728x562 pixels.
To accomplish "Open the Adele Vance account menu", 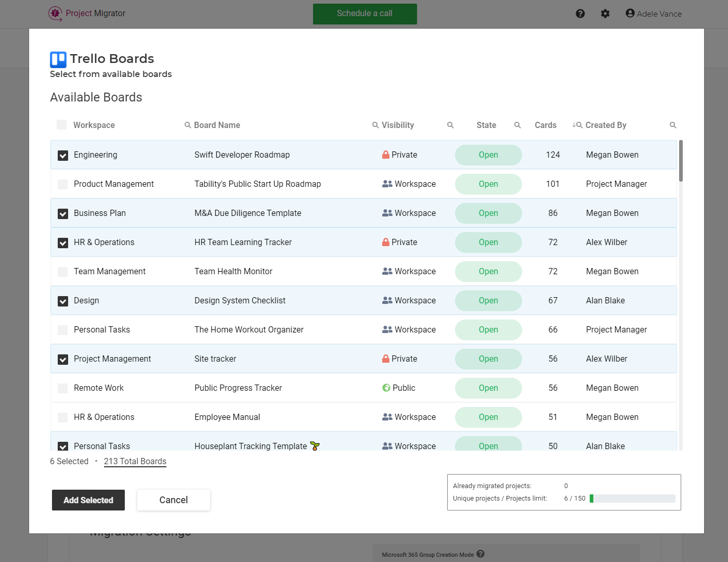I will click(654, 14).
